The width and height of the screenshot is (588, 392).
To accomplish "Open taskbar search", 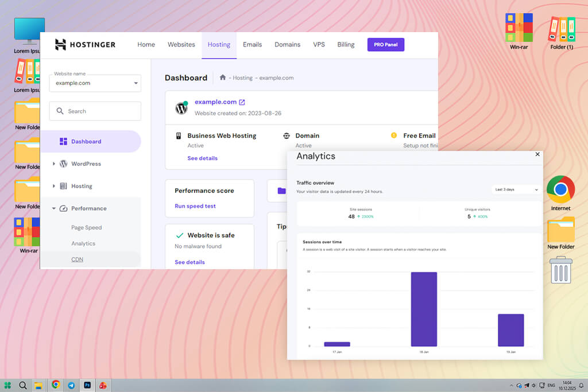I will tap(23, 385).
